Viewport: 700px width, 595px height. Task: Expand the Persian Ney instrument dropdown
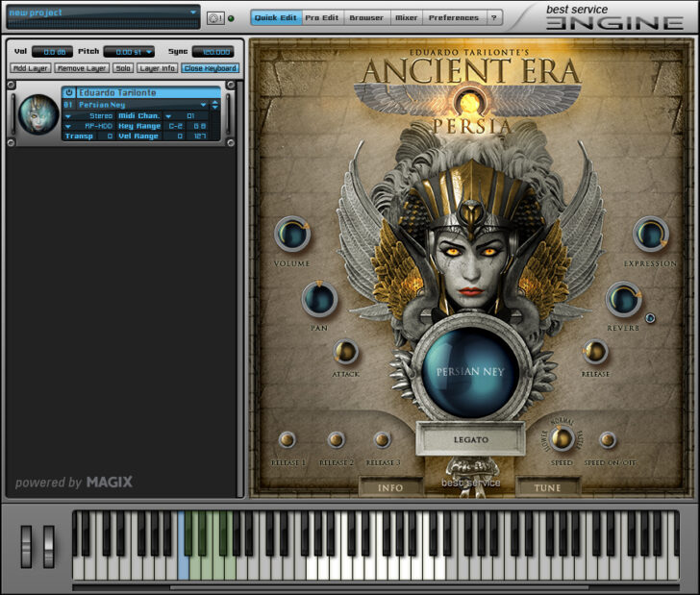pos(203,104)
